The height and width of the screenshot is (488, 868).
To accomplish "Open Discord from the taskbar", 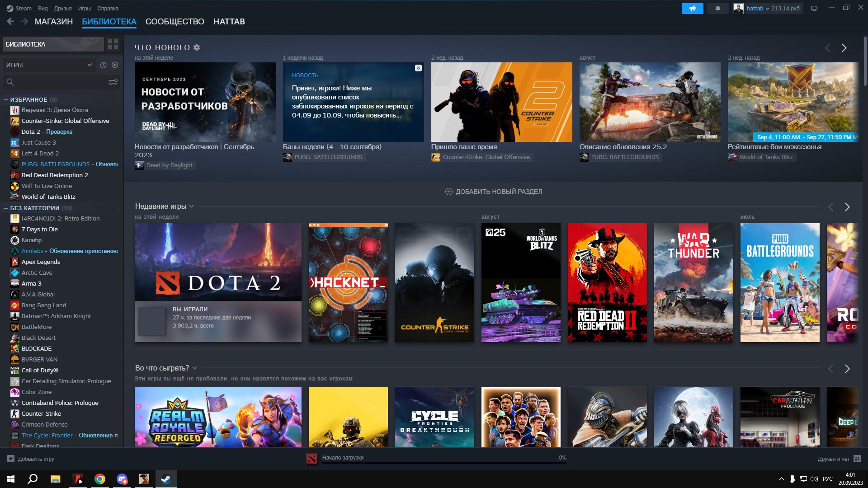I will coord(122,479).
